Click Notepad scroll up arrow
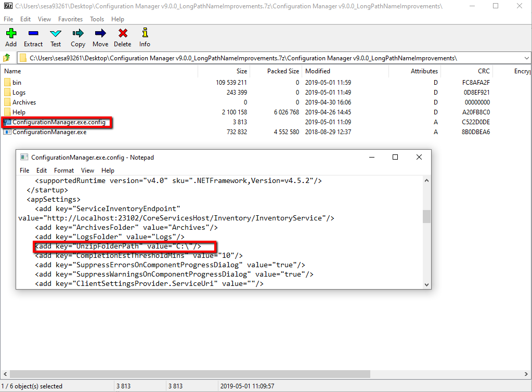This screenshot has width=532, height=392. click(426, 181)
